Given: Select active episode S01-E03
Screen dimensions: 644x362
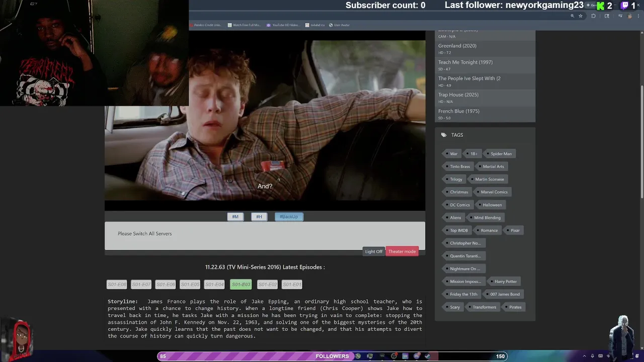Looking at the screenshot, I should pyautogui.click(x=241, y=285).
